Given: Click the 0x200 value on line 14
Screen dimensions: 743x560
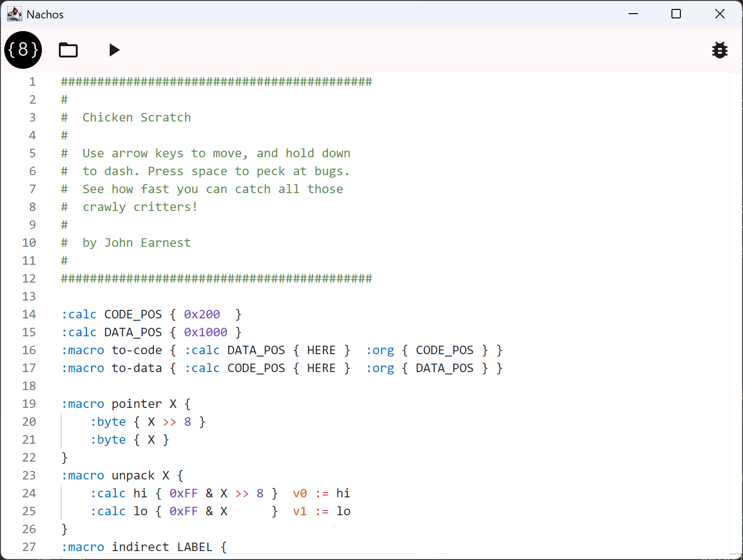Looking at the screenshot, I should coord(202,314).
